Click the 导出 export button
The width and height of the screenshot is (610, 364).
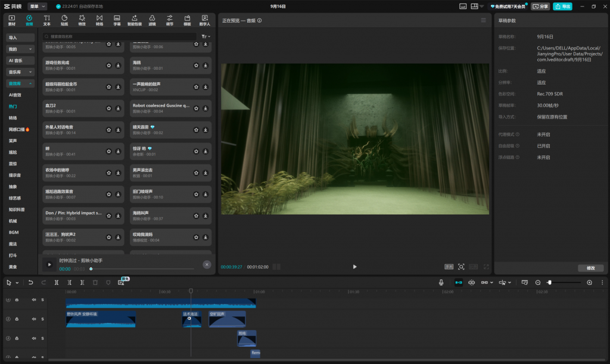point(562,6)
